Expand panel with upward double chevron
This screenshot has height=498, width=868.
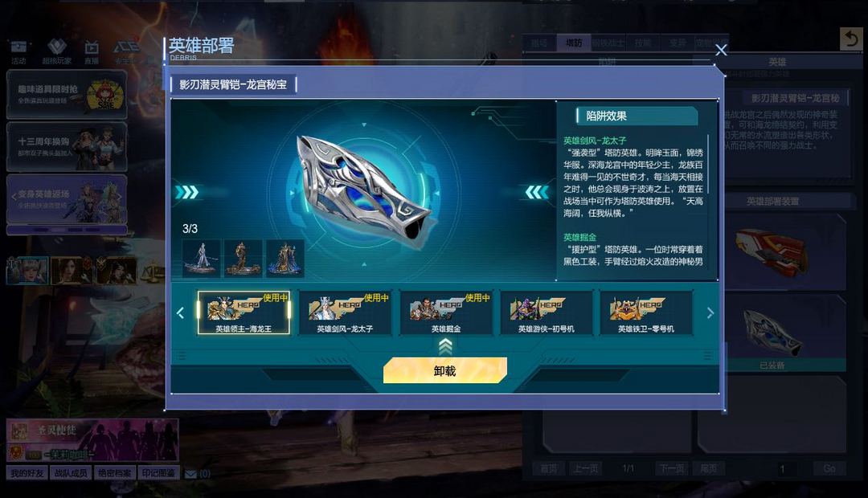pyautogui.click(x=445, y=347)
